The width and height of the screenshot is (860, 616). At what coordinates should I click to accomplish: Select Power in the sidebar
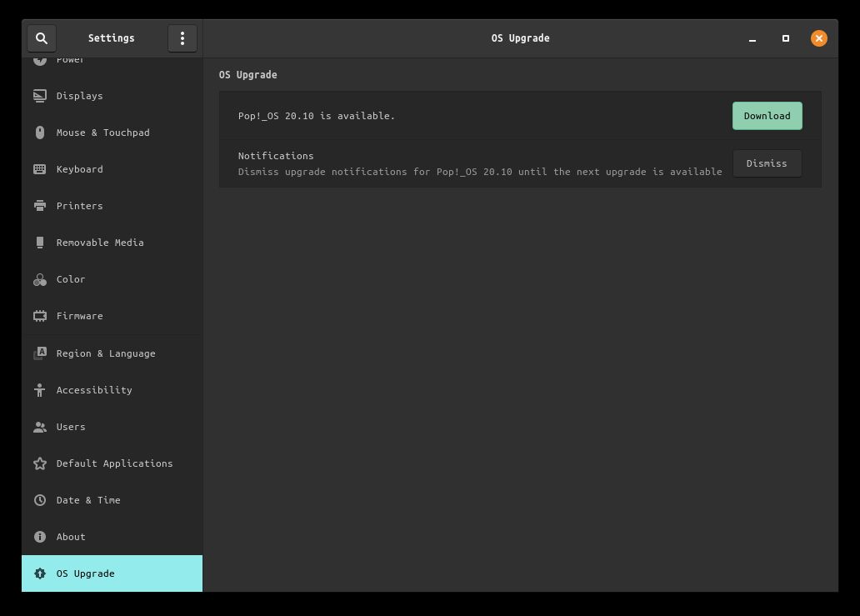(71, 59)
